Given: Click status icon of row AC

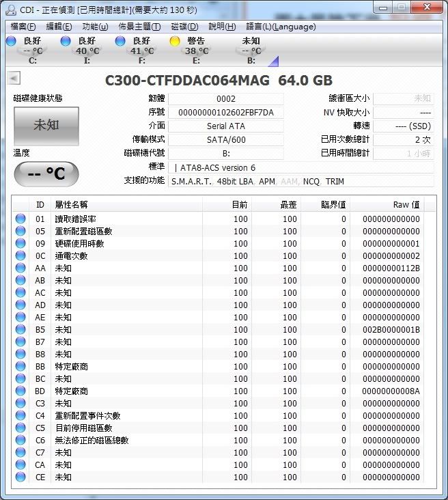Looking at the screenshot, I should [x=20, y=292].
